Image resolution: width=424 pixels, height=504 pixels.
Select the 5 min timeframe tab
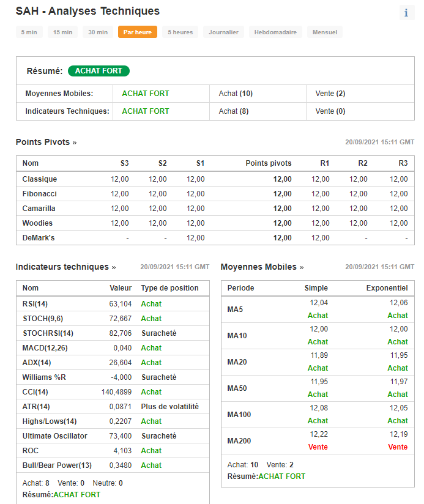click(x=29, y=32)
